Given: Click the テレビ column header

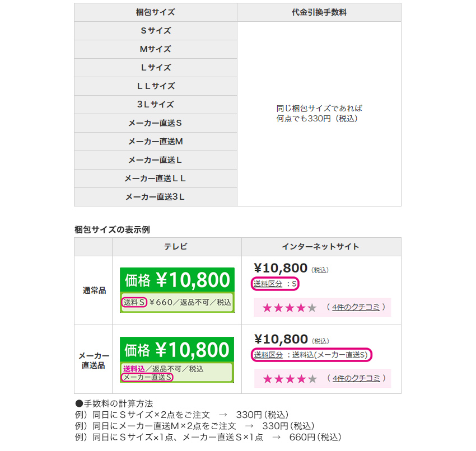Looking at the screenshot, I should pyautogui.click(x=176, y=247).
